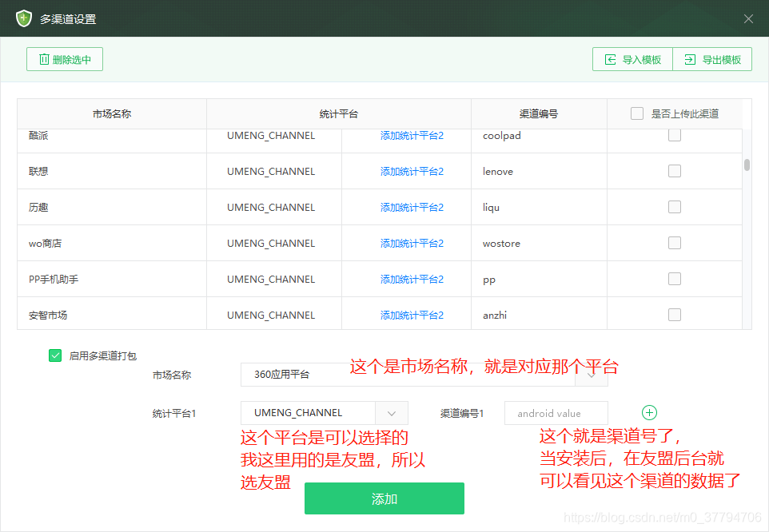Check the upload box for PP手机助手 row
Screen dimensions: 769x532
point(675,279)
